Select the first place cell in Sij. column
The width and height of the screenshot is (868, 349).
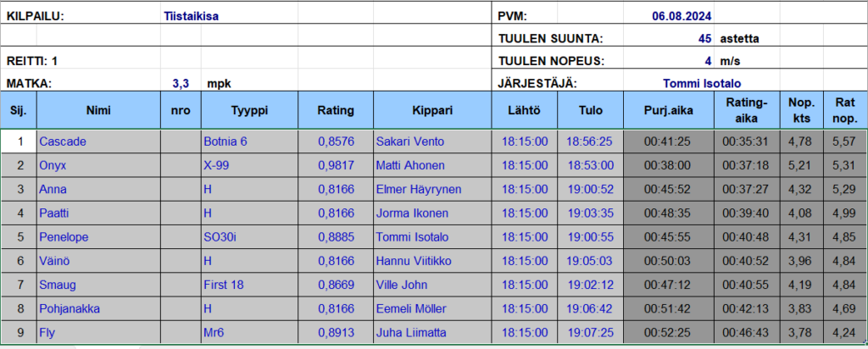click(x=19, y=141)
